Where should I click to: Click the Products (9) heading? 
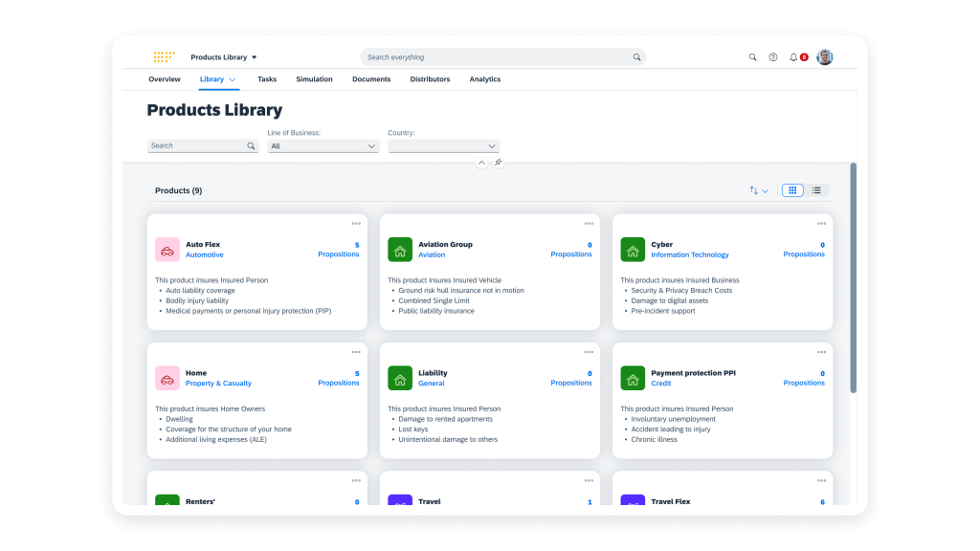coord(179,190)
